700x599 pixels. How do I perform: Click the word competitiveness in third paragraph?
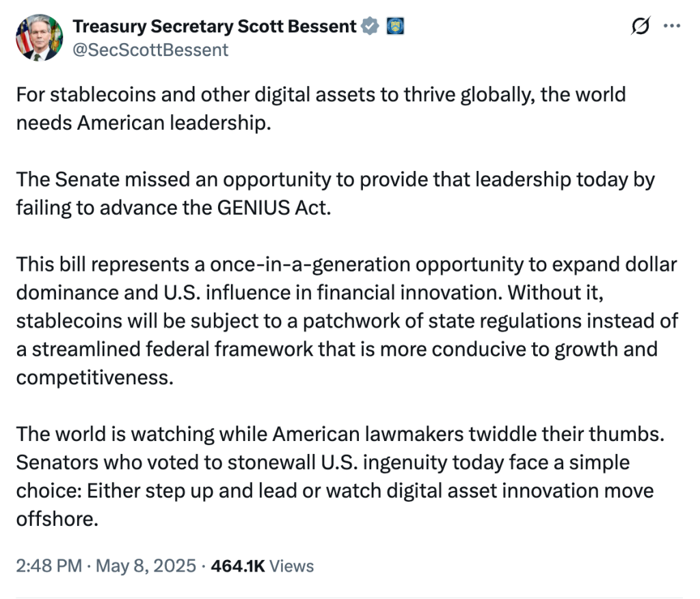click(94, 377)
